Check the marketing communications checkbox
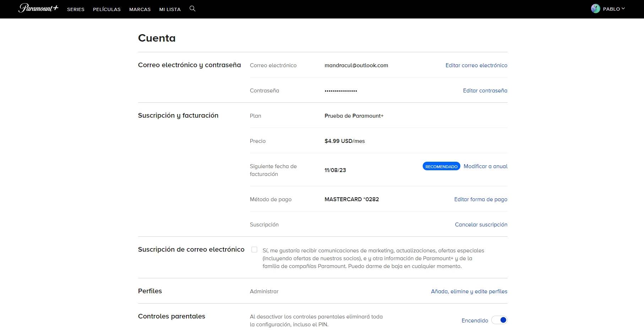The width and height of the screenshot is (644, 332). [x=254, y=250]
